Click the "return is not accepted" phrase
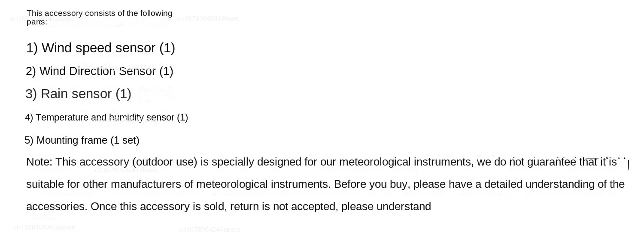This screenshot has width=644, height=247. coord(283,207)
